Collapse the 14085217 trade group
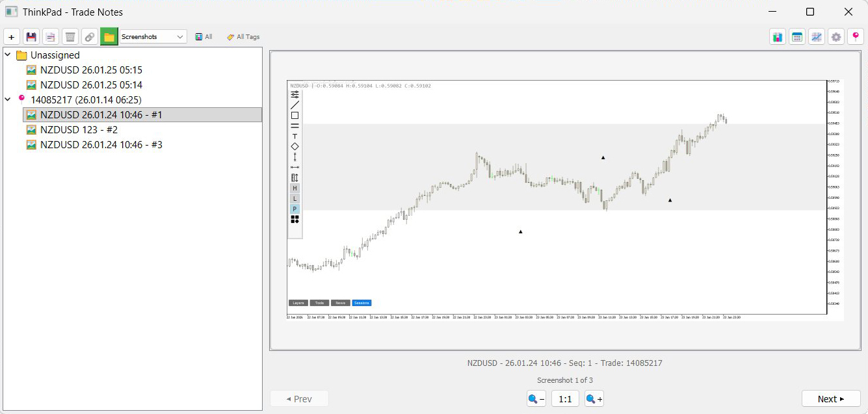This screenshot has width=868, height=414. pos(8,99)
